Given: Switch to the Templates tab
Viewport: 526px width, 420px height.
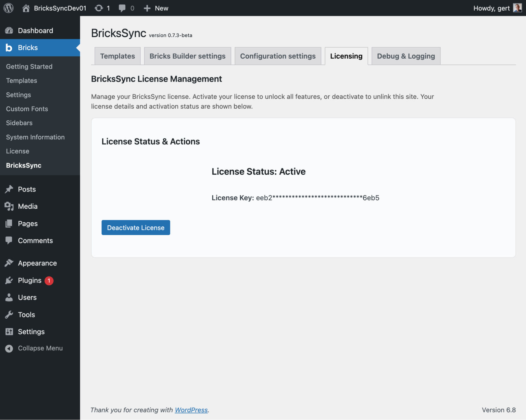Looking at the screenshot, I should 117,56.
